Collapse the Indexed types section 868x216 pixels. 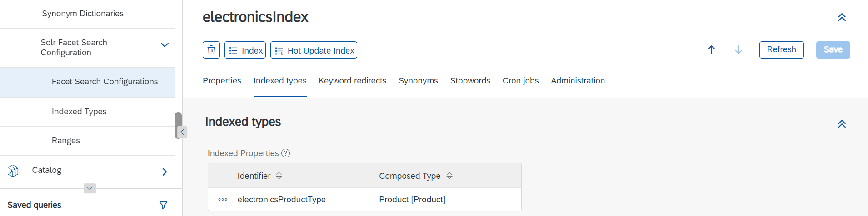[x=842, y=124]
